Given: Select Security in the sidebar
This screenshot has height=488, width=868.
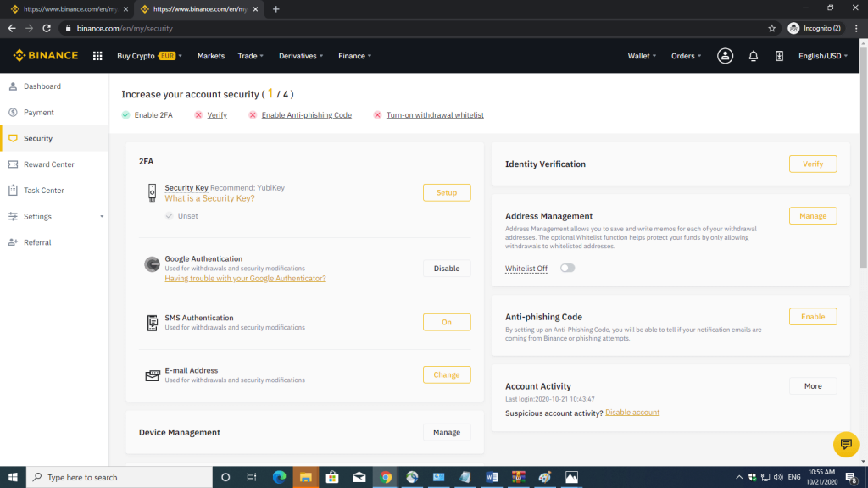Looking at the screenshot, I should point(54,138).
